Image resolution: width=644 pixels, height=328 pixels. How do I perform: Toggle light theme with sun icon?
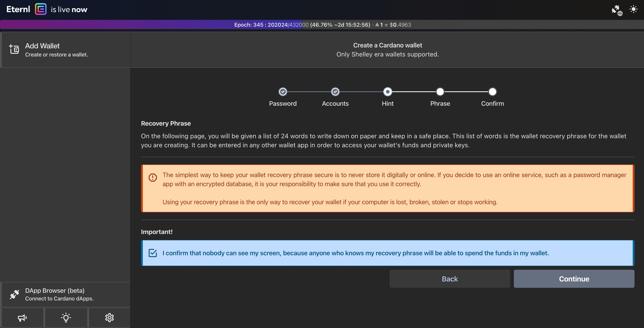pyautogui.click(x=633, y=9)
